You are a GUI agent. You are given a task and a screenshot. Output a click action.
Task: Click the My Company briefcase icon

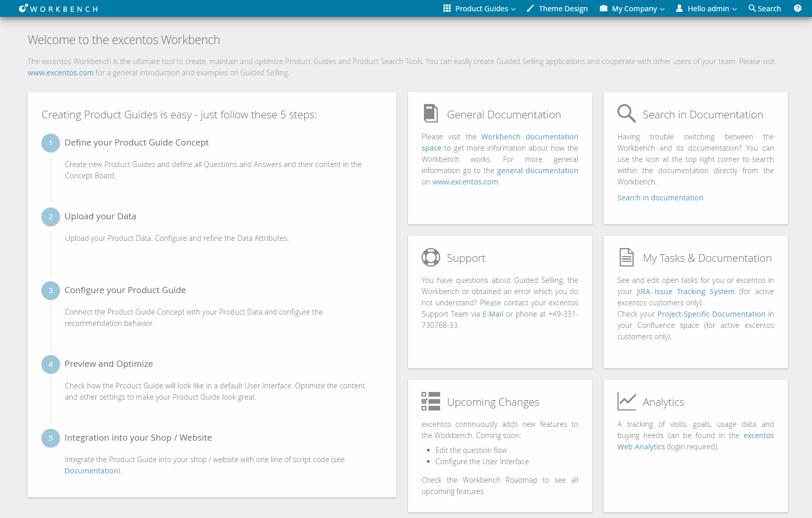coord(604,8)
